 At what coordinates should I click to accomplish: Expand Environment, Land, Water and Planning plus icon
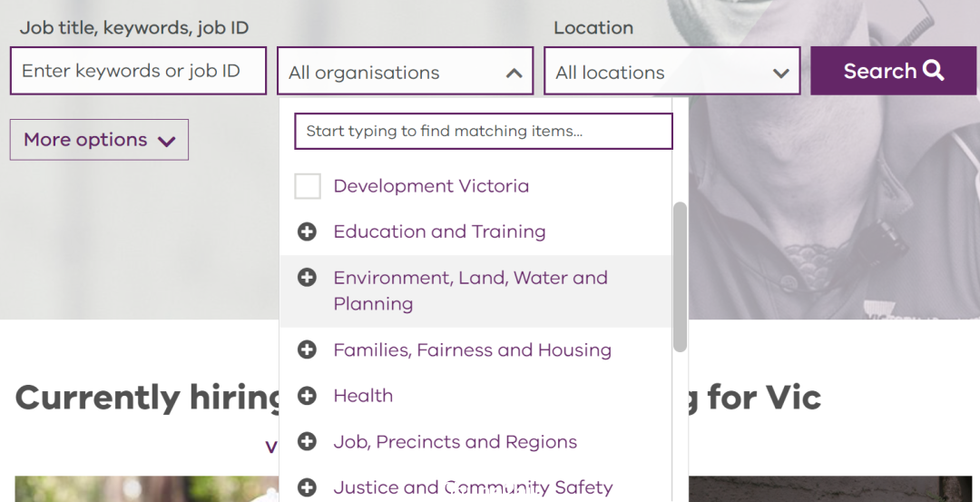307,278
